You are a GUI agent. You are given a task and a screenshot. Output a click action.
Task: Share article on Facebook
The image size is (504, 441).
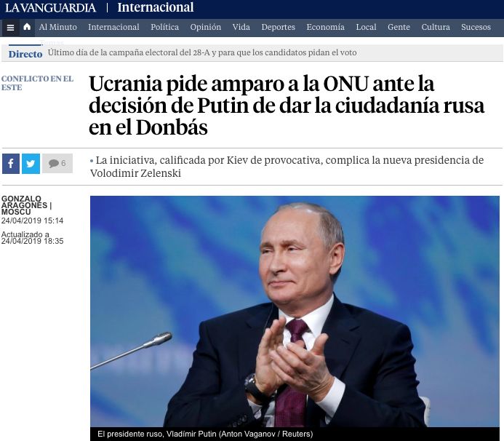(11, 164)
